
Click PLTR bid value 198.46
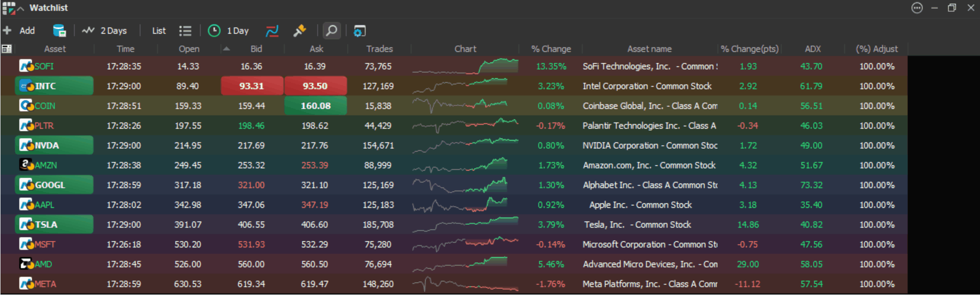pos(251,126)
